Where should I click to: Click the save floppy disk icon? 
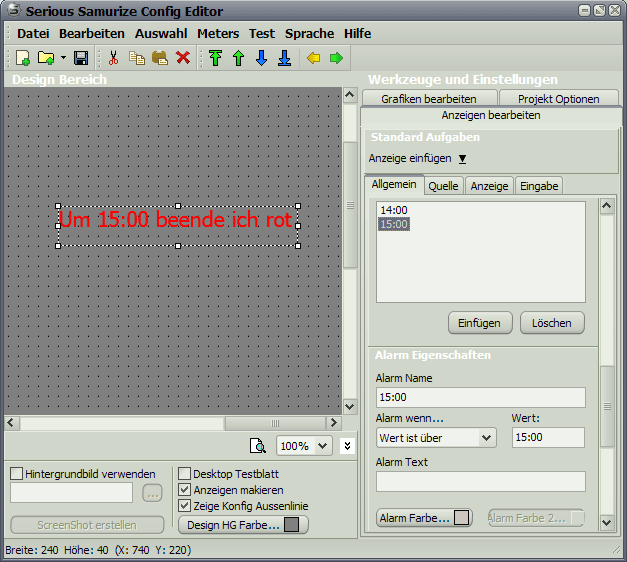[81, 58]
